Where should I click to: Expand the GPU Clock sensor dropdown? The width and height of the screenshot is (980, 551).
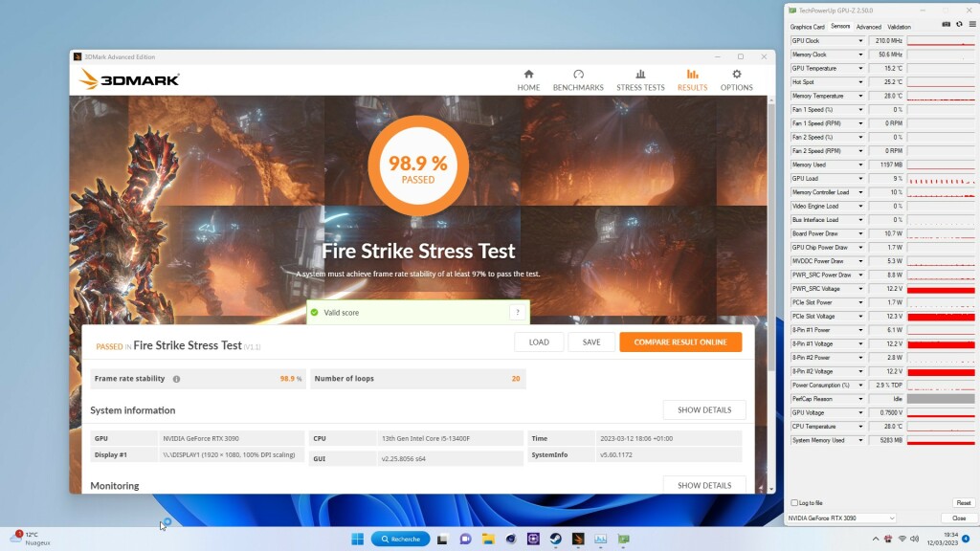[859, 41]
